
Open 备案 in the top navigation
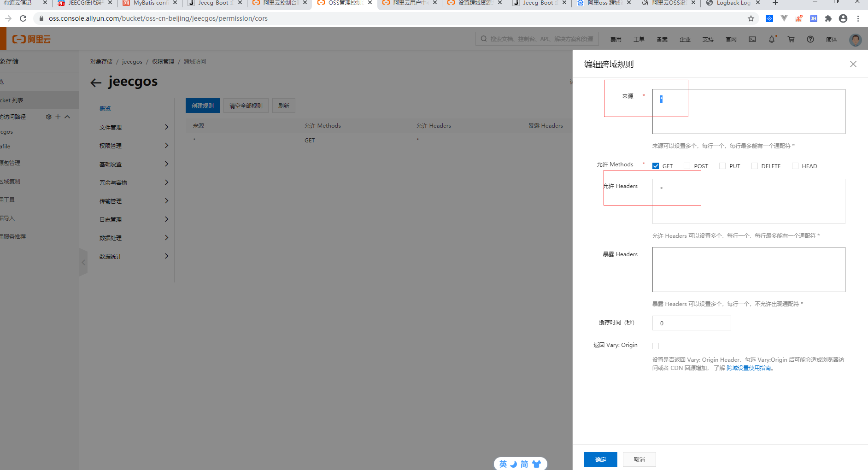point(662,40)
